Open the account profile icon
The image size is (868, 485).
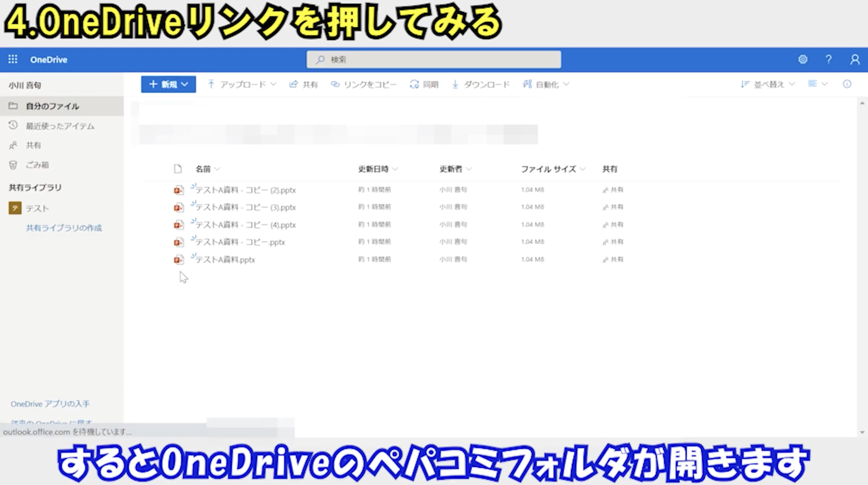855,59
